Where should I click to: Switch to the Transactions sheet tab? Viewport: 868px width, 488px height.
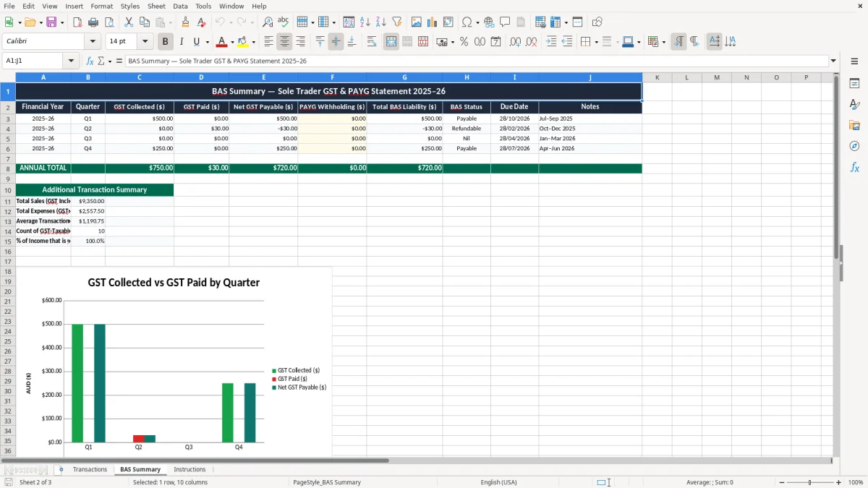tap(90, 469)
